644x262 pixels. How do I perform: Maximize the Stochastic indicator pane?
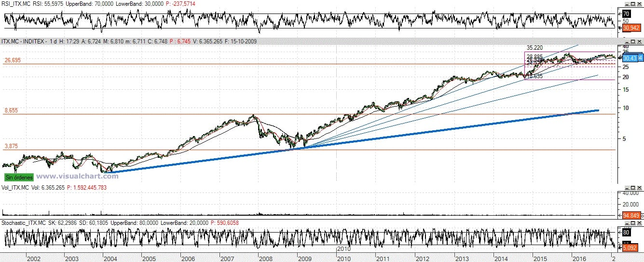pos(633,223)
